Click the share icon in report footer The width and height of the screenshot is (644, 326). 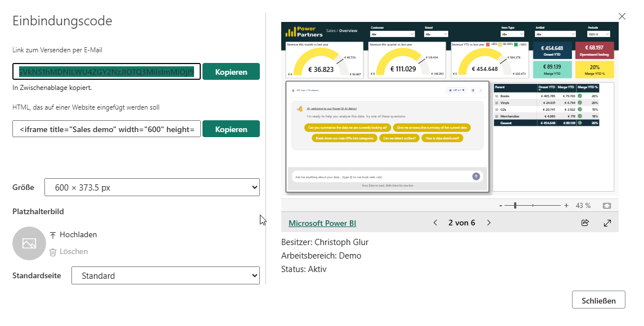point(585,223)
